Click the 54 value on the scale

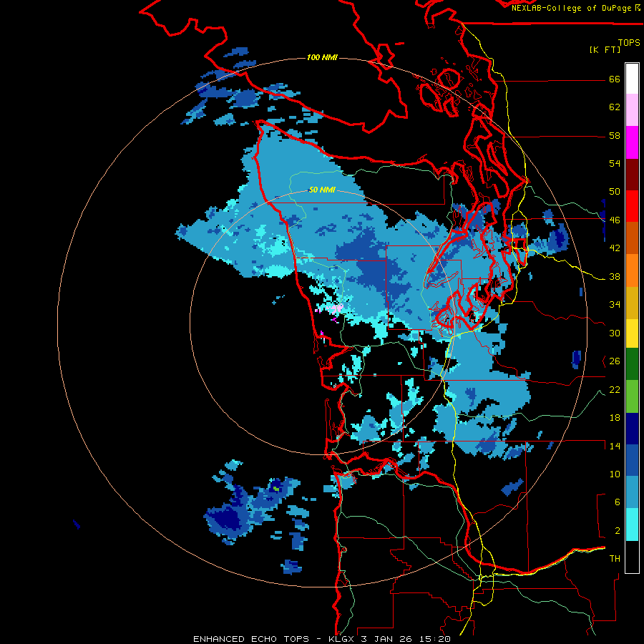pyautogui.click(x=615, y=163)
